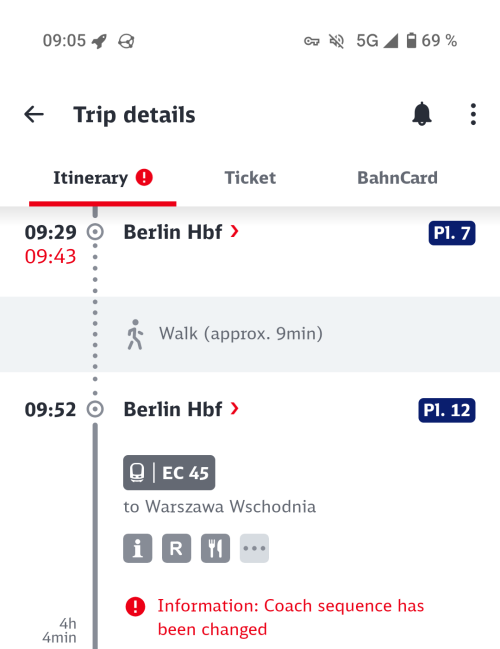Show more amenities via ellipsis icon
This screenshot has height=649, width=500.
[x=254, y=548]
